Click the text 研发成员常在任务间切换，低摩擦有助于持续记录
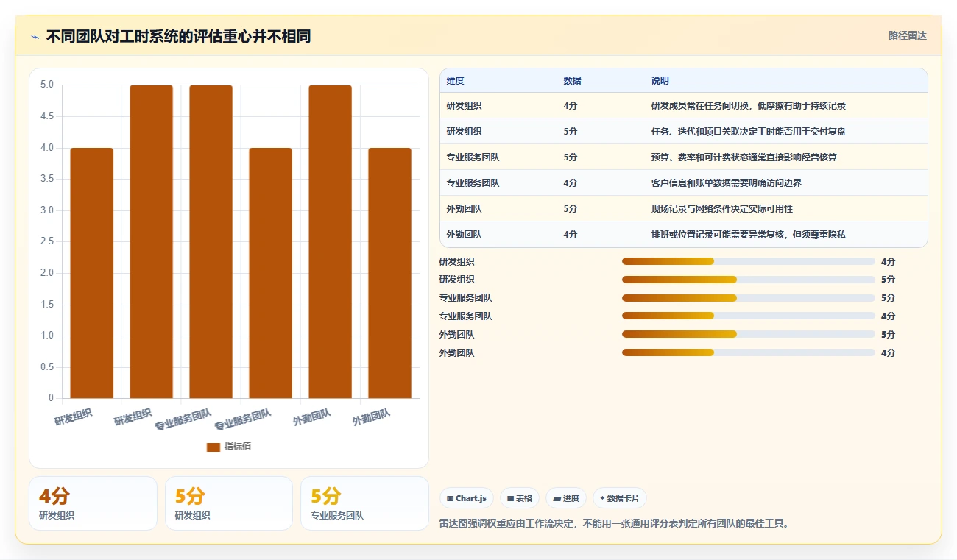This screenshot has width=957, height=560. 749,106
